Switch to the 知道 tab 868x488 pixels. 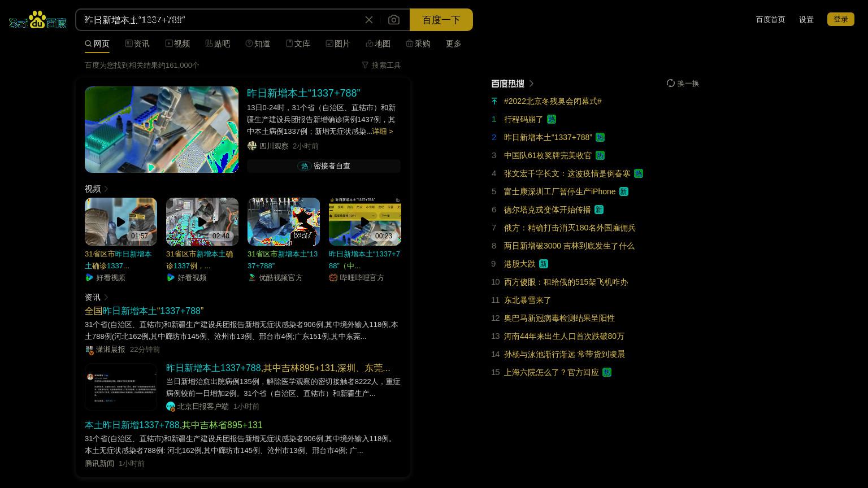point(258,43)
